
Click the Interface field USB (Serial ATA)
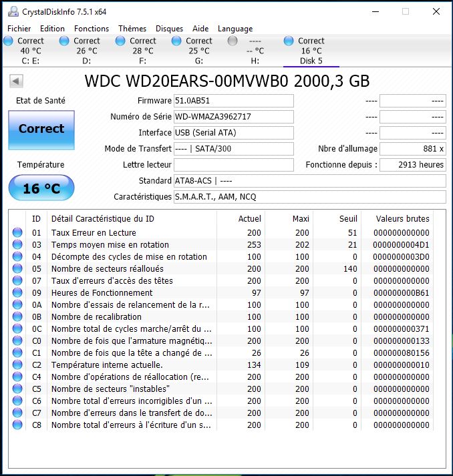pyautogui.click(x=234, y=133)
